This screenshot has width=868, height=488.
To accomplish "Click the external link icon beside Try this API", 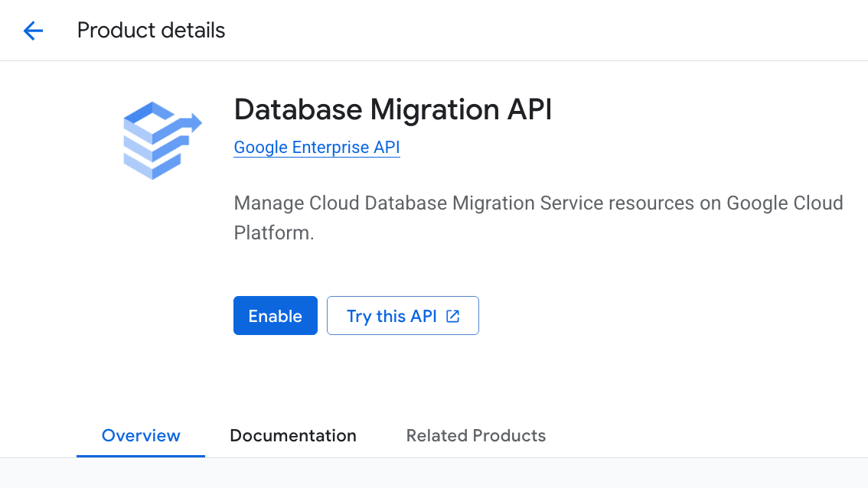I will click(x=453, y=316).
